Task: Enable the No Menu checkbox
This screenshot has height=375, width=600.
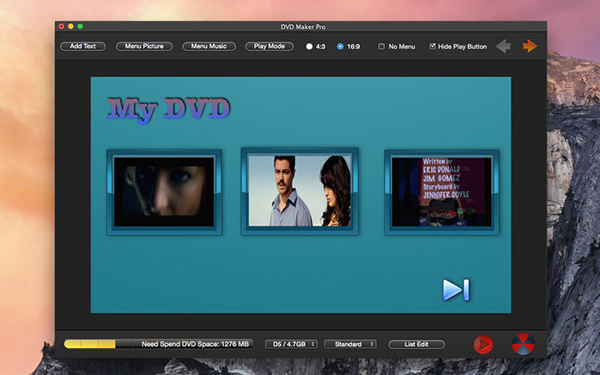Action: pos(381,46)
